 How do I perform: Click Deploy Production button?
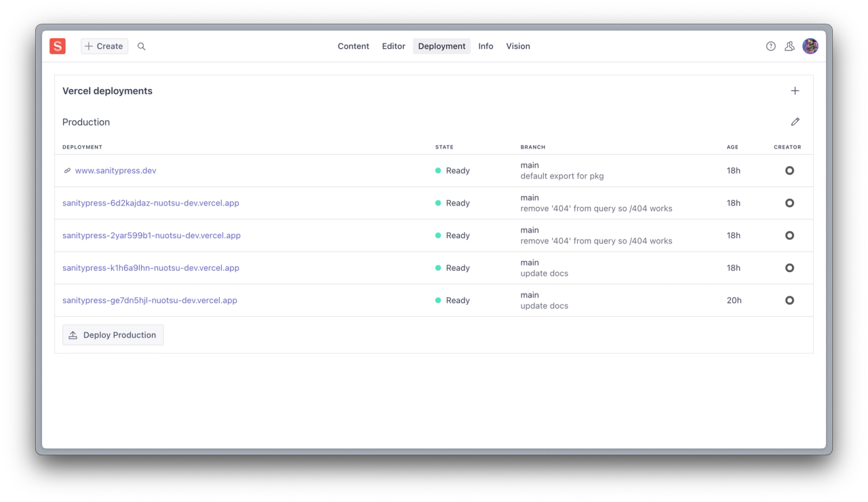pyautogui.click(x=113, y=335)
